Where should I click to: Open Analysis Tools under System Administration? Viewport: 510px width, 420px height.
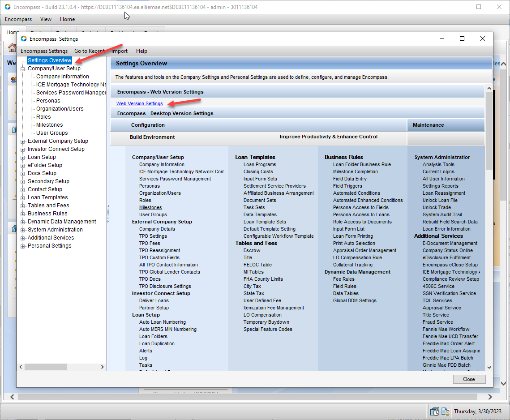(438, 165)
